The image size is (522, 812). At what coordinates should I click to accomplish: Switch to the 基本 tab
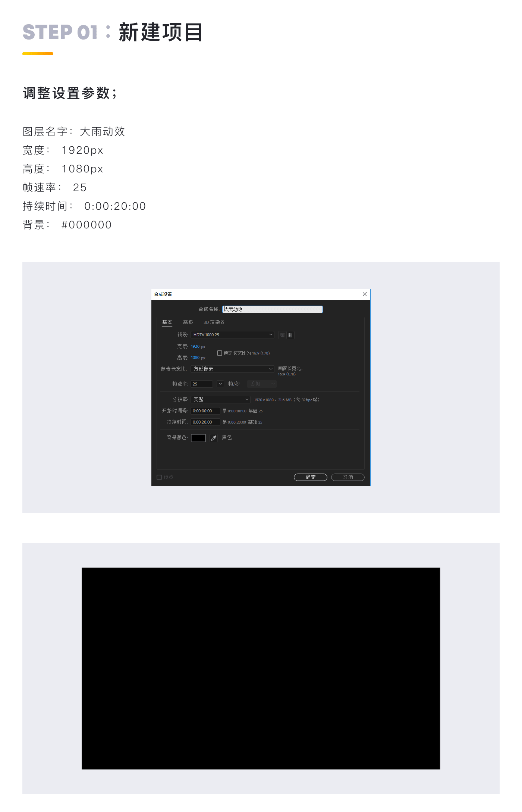point(167,322)
